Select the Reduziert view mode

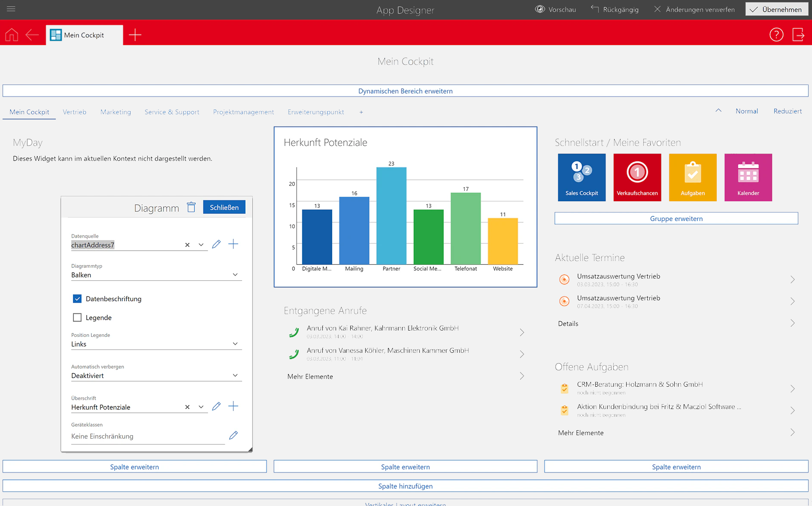coord(788,111)
